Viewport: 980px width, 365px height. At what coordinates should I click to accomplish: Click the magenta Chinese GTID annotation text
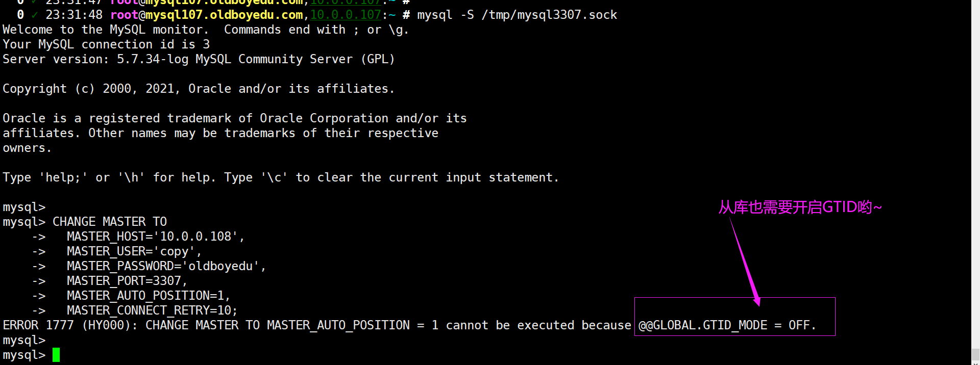[800, 207]
